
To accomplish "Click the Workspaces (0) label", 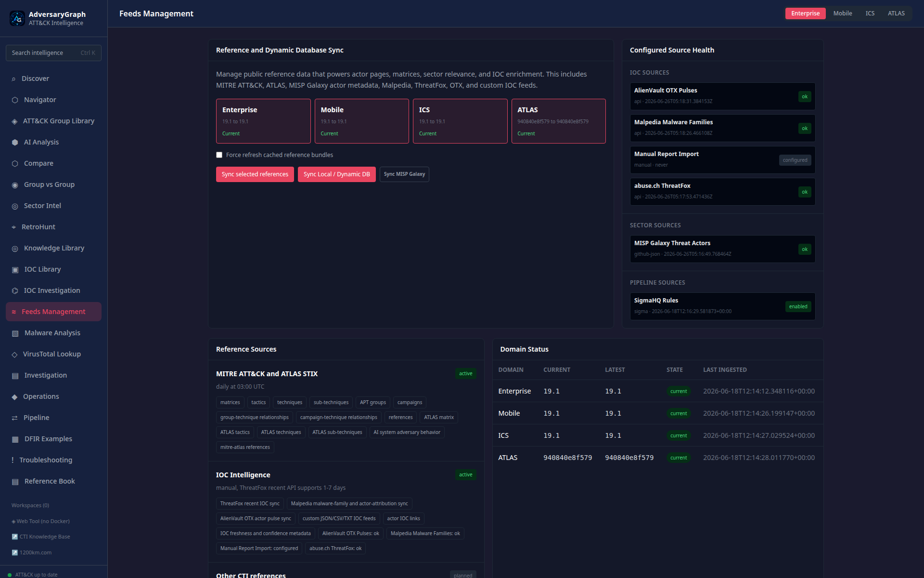I will point(30,506).
